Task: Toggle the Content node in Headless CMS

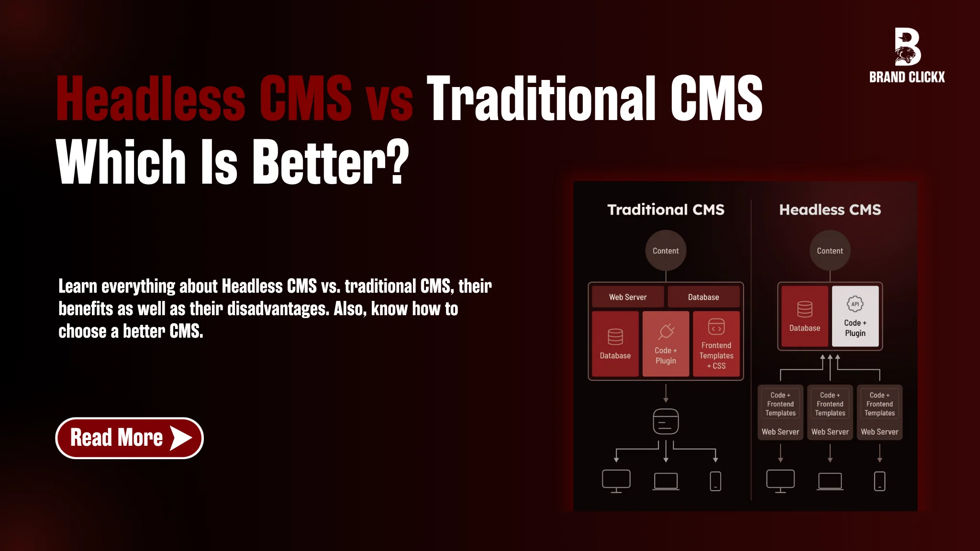Action: coord(829,250)
